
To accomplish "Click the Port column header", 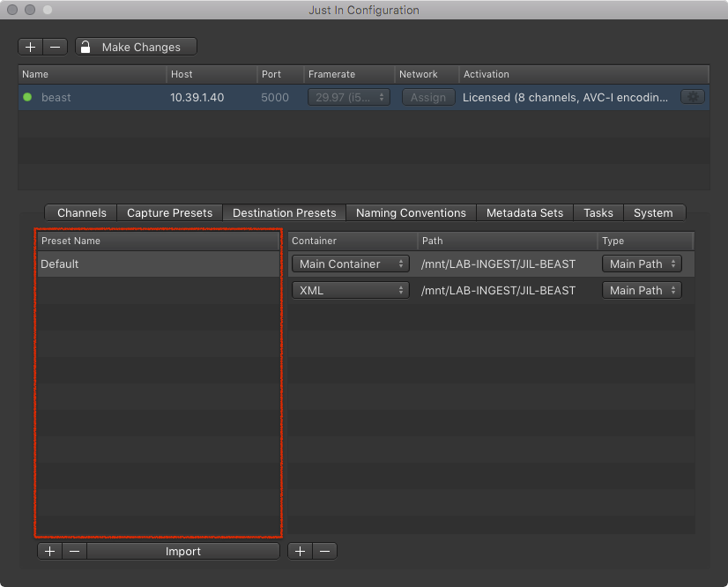I will click(x=280, y=74).
